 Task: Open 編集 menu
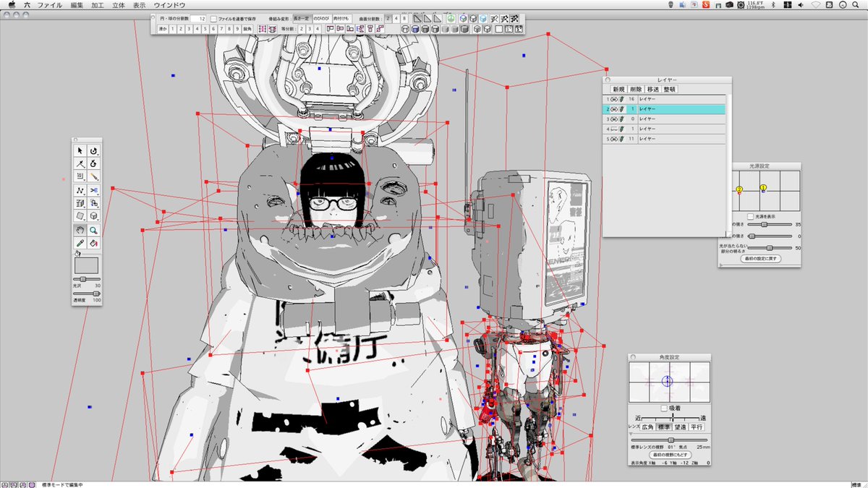77,4
